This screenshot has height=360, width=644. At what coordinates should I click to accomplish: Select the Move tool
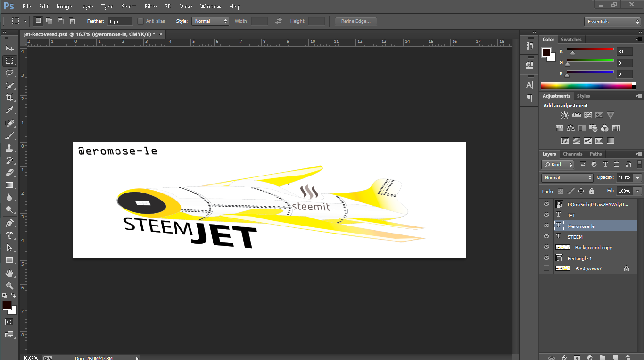pyautogui.click(x=9, y=48)
